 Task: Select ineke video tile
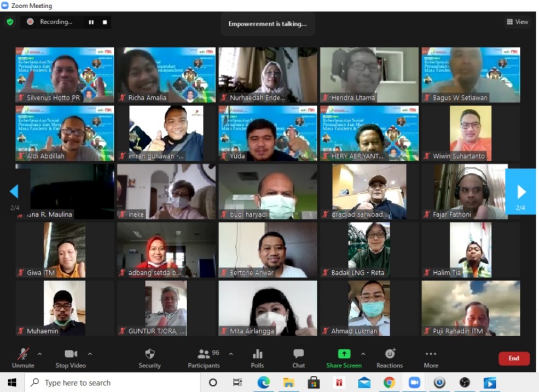[x=166, y=192]
